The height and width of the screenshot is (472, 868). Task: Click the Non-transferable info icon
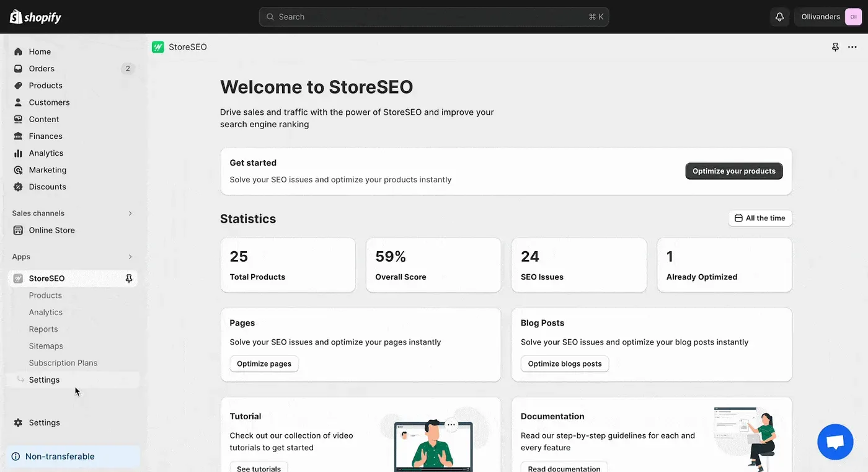16,456
